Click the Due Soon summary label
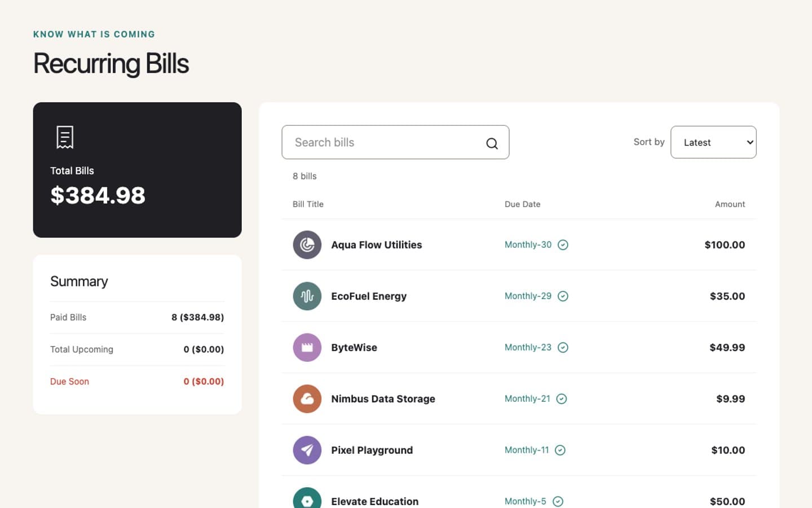812x508 pixels. point(69,382)
